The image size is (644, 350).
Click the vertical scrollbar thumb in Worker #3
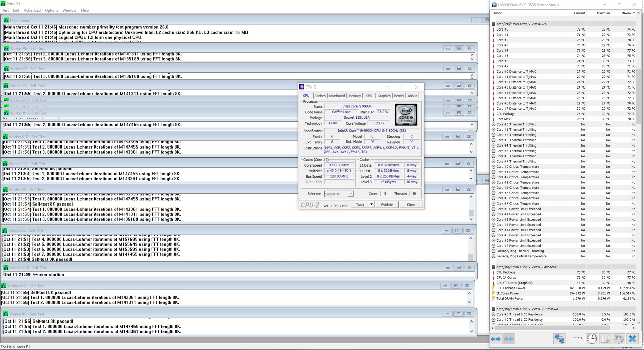pyautogui.click(x=471, y=213)
